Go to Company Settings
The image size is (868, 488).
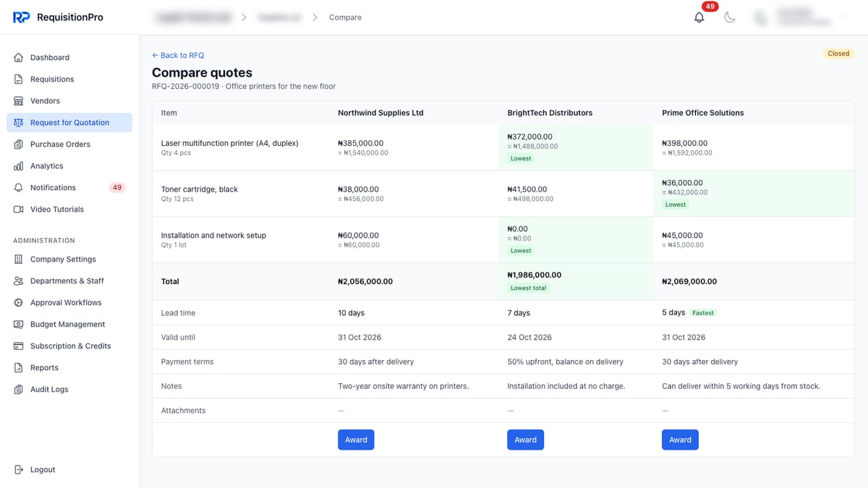(69, 259)
